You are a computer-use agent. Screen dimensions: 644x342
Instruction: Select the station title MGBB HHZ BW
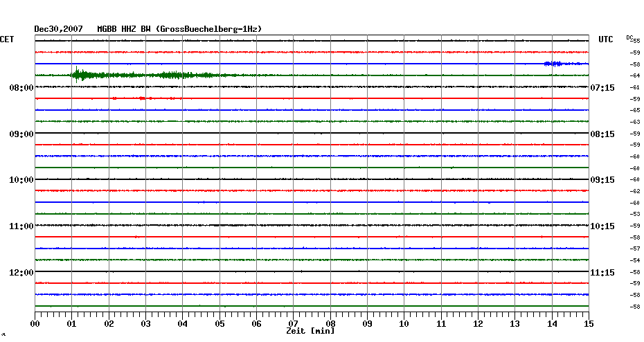[124, 29]
